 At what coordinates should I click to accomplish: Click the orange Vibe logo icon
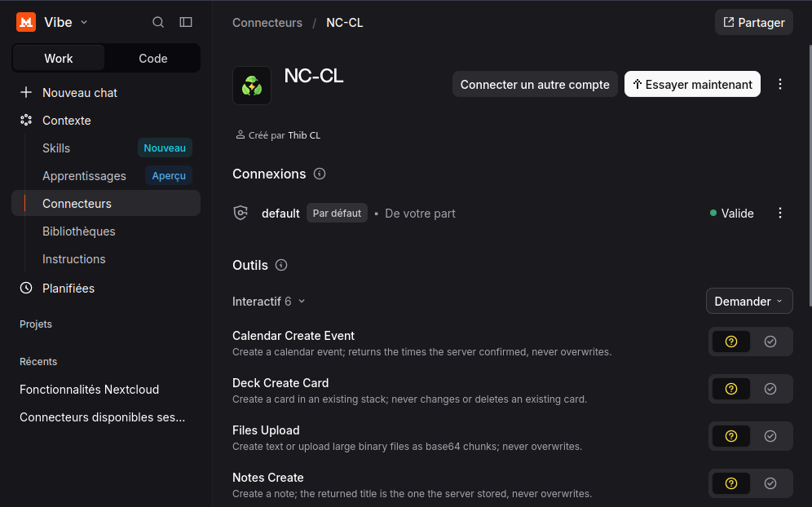click(26, 22)
